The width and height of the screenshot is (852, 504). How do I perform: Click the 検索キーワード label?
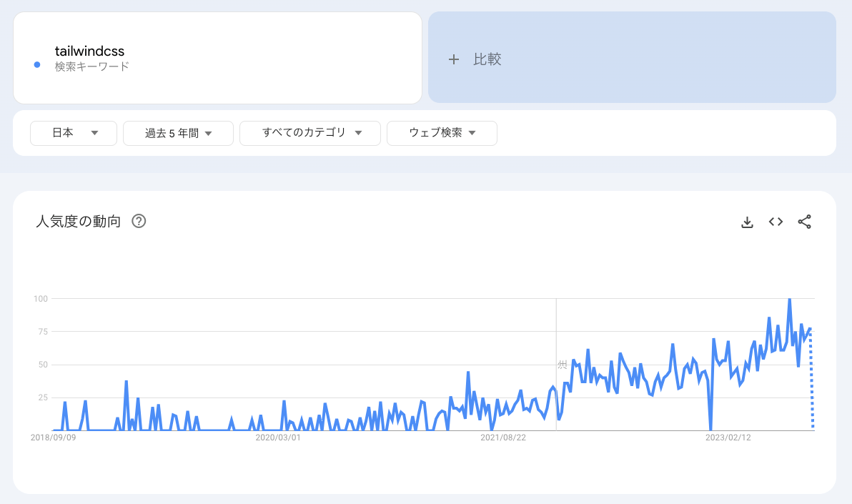tap(91, 67)
